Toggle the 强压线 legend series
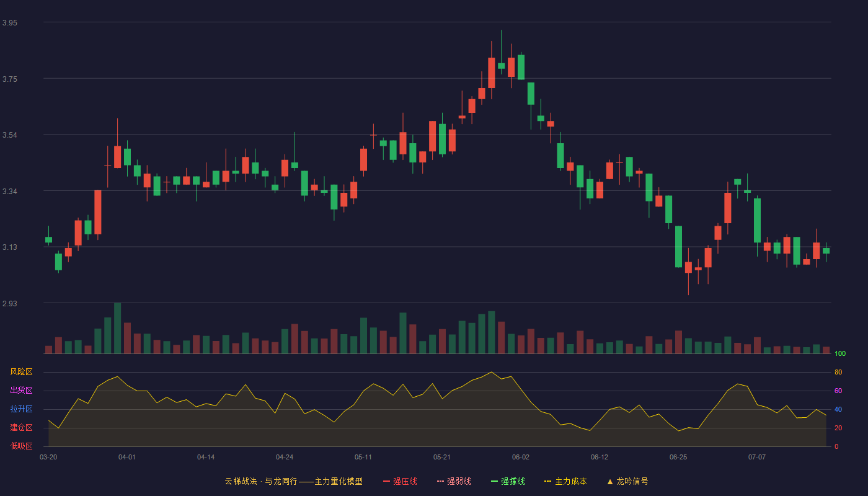 400,481
